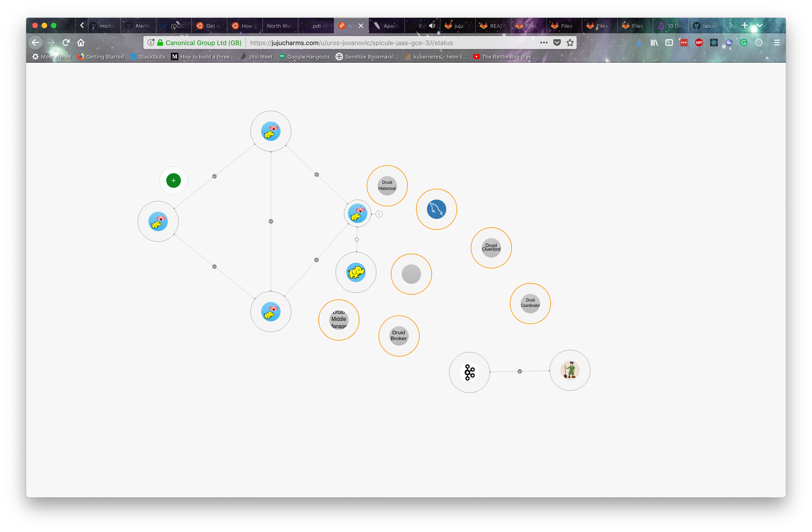
Task: Select the Druid Middle Manager node
Action: [x=339, y=320]
